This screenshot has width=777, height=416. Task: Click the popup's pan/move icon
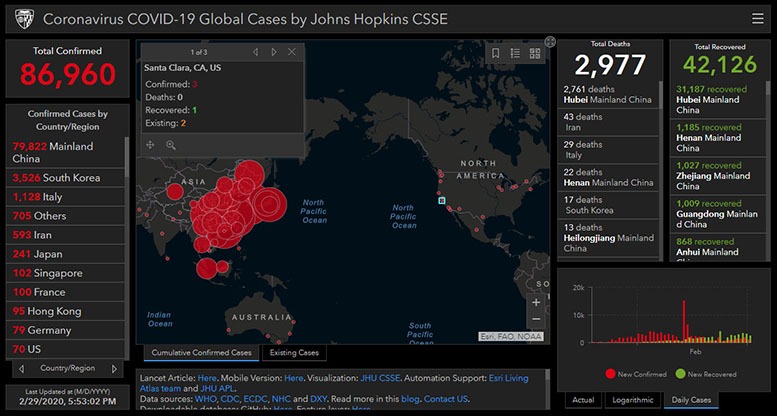tap(150, 145)
